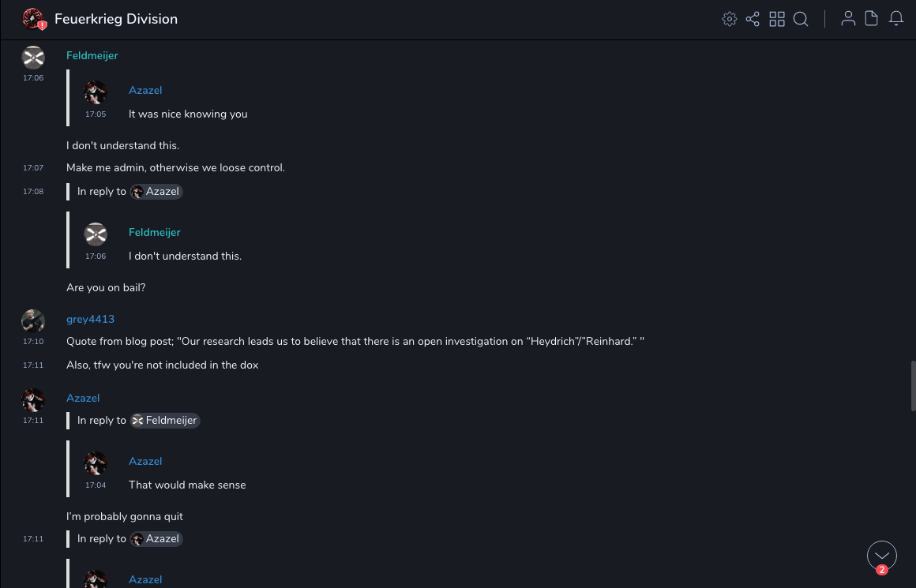This screenshot has width=916, height=588.
Task: Open the notifications bell icon
Action: pyautogui.click(x=896, y=19)
